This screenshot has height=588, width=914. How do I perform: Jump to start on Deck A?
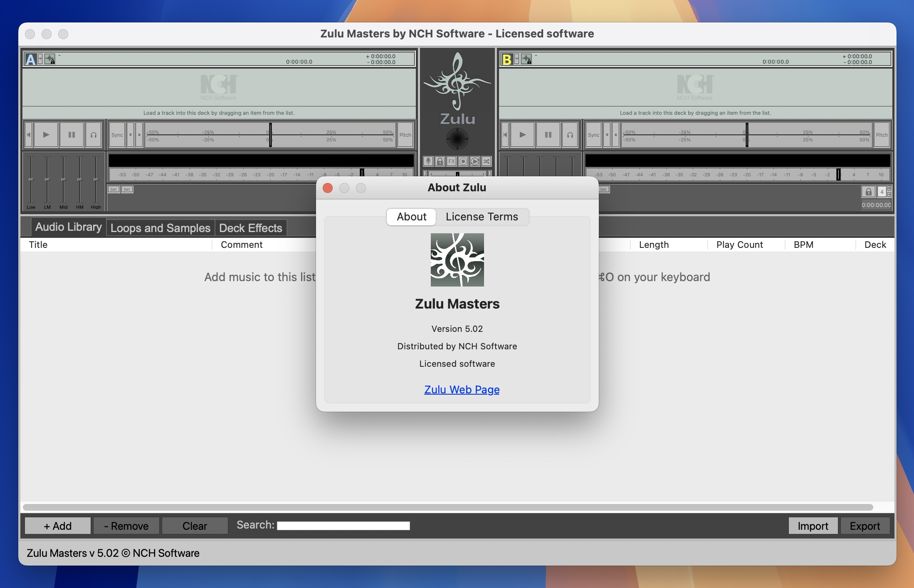28,135
